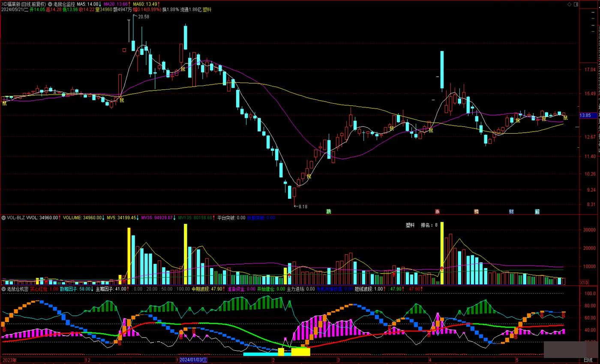
Task: Click the 主筹因子: 41.00 label
Action: [111, 289]
